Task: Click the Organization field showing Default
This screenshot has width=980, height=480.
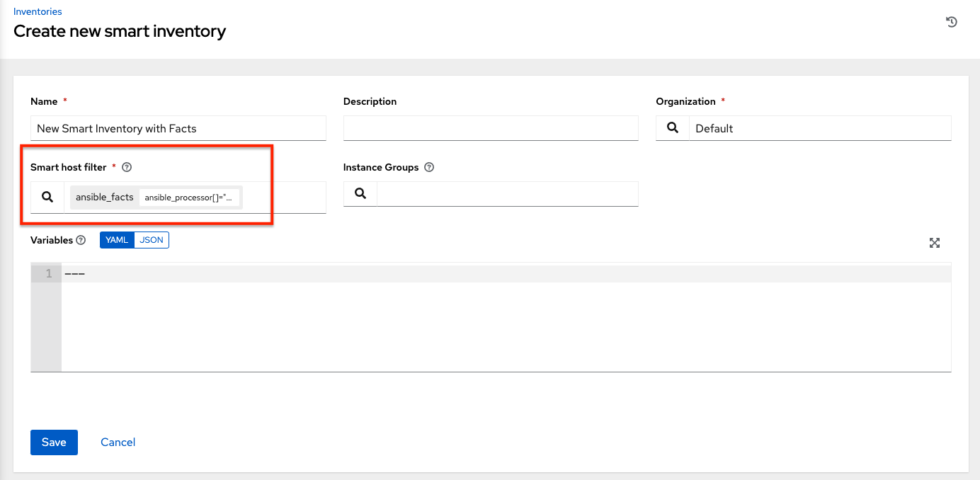Action: pyautogui.click(x=820, y=128)
